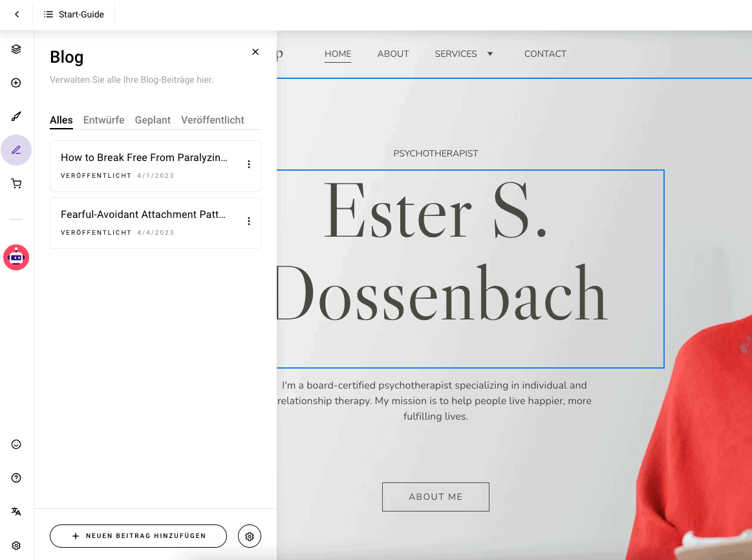Click Neuen Beitrag hinzufügen button
Image resolution: width=752 pixels, height=560 pixels.
[138, 536]
